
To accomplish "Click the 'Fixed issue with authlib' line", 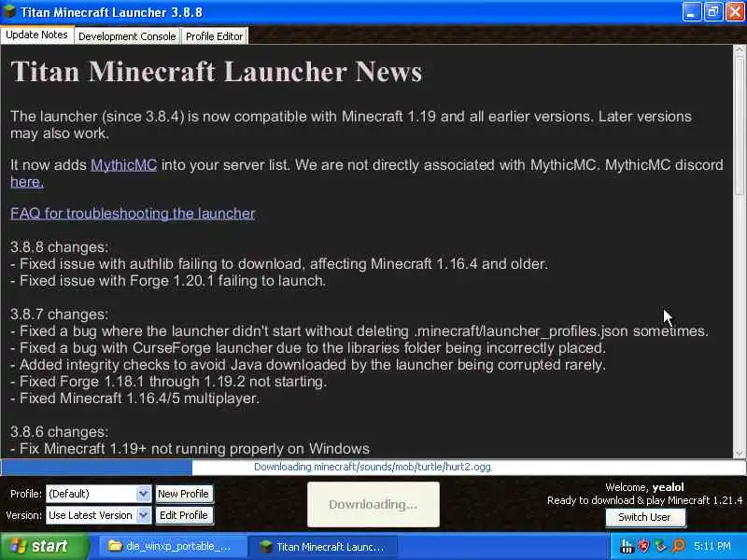I will point(279,264).
